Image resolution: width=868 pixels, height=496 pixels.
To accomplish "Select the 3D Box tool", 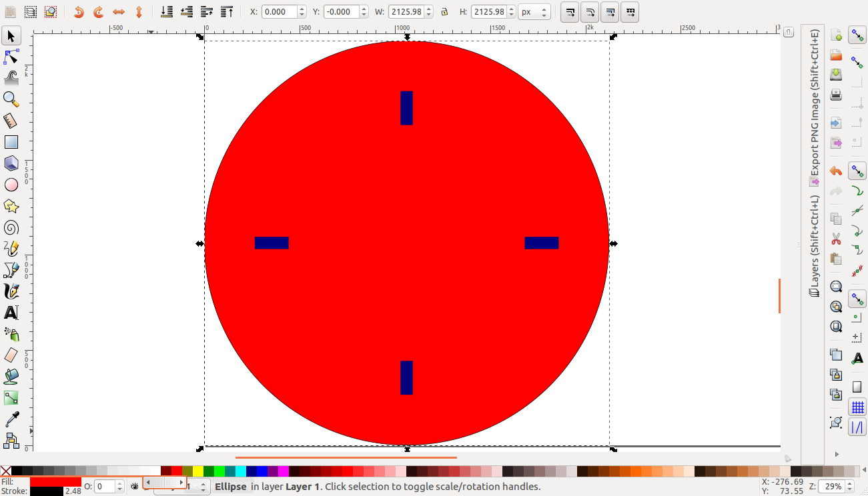I will pos(11,163).
